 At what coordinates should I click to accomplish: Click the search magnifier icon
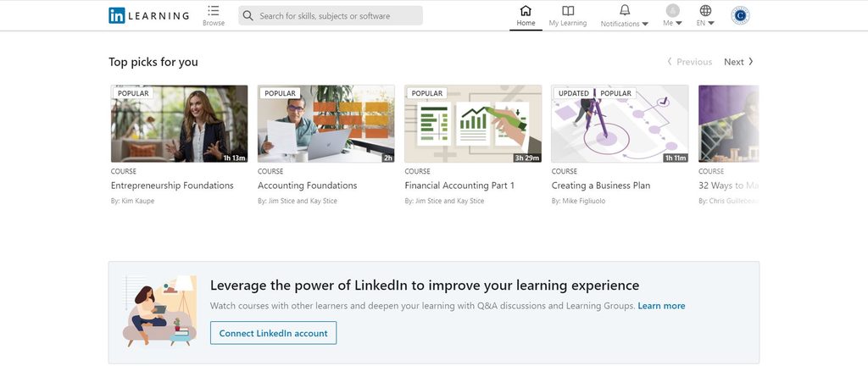[248, 15]
